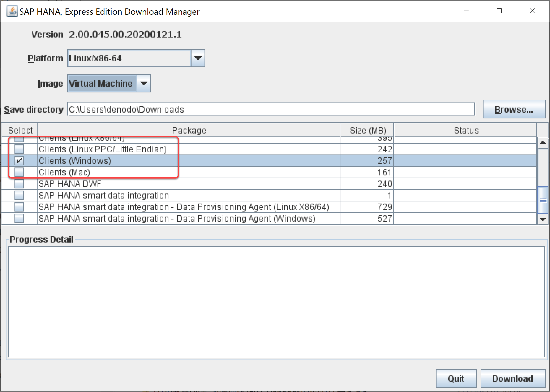Click the Package column header

[x=189, y=130]
